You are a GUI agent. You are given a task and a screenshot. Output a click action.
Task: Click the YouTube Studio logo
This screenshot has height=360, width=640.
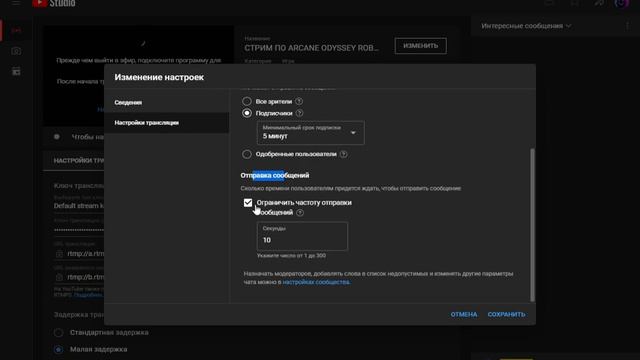coord(53,3)
